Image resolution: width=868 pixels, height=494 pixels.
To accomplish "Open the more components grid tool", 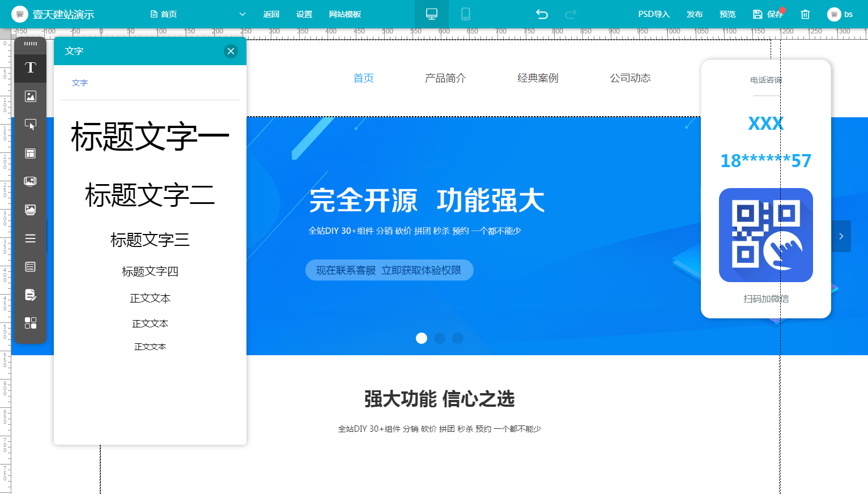I will pos(31,323).
